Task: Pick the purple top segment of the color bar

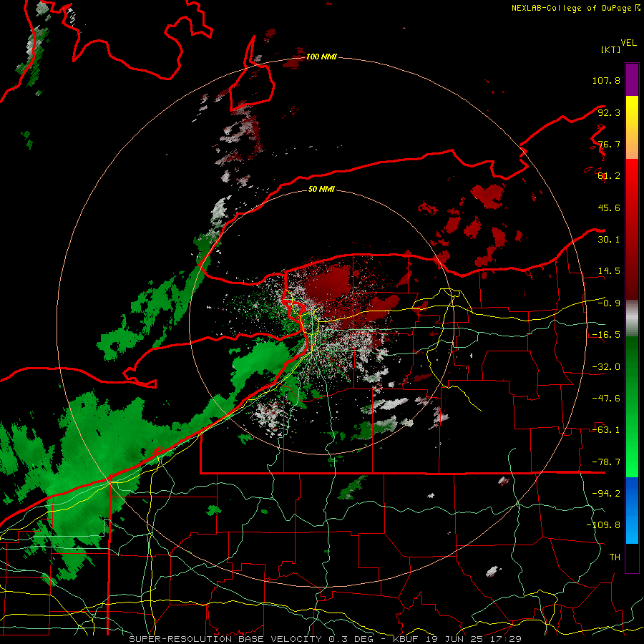Action: coord(632,79)
